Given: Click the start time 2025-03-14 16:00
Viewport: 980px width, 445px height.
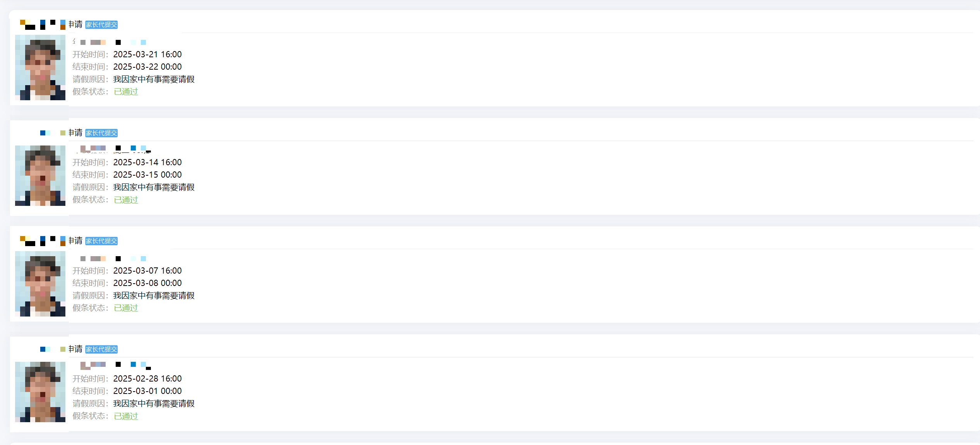Looking at the screenshot, I should (x=147, y=163).
